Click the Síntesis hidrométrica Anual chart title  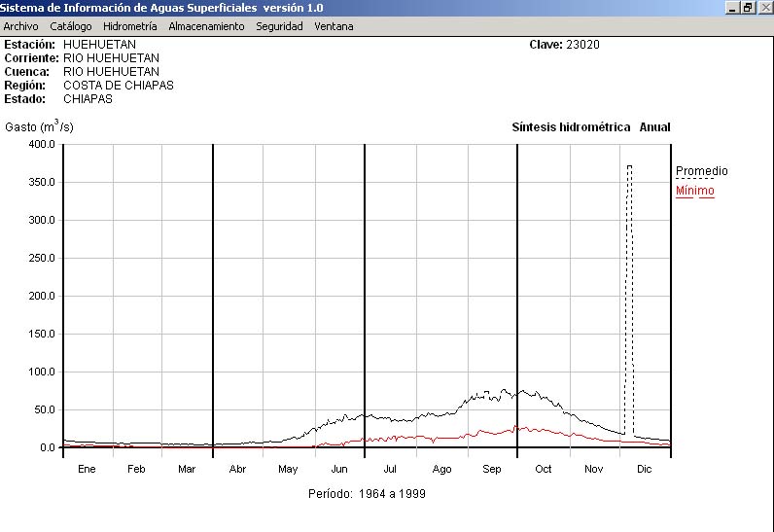tap(590, 127)
